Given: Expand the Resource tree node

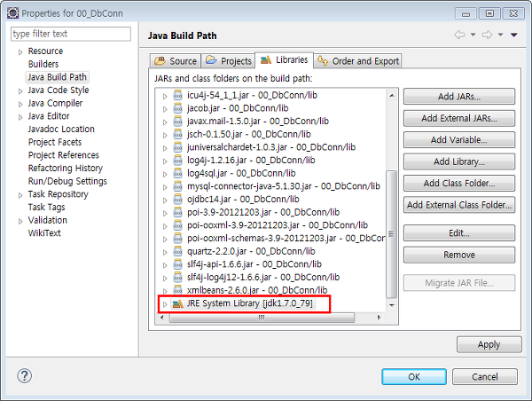Looking at the screenshot, I should pyautogui.click(x=20, y=52).
